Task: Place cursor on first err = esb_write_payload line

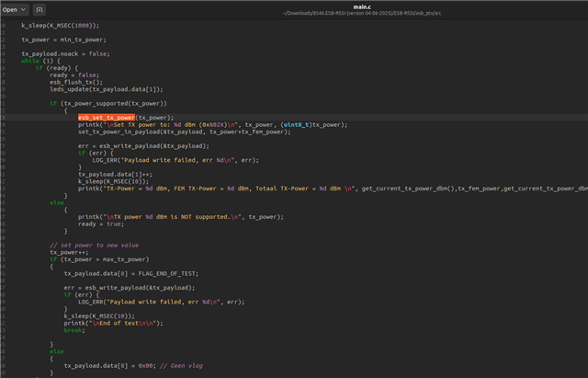Action: [143, 146]
